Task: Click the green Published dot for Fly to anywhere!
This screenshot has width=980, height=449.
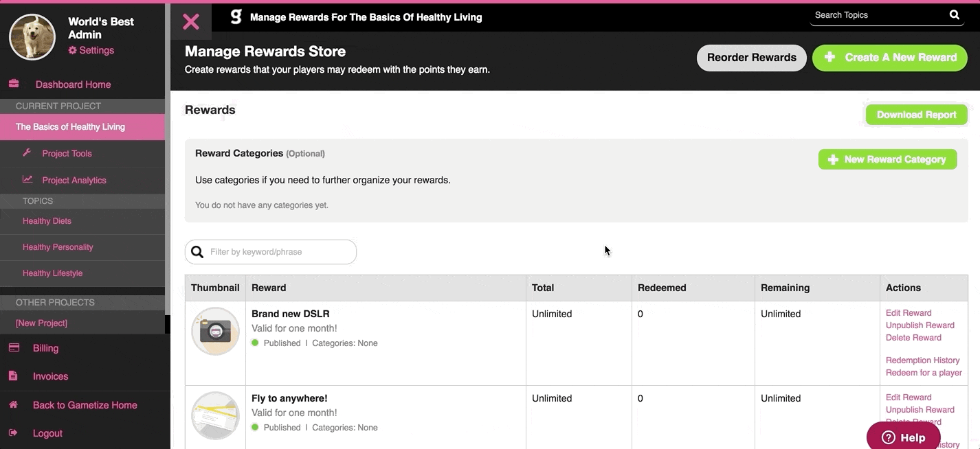Action: tap(255, 427)
